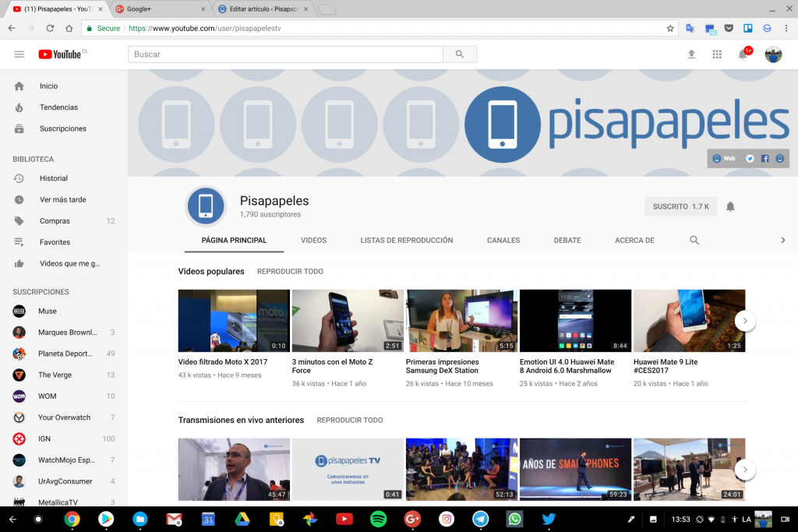798x532 pixels.
Task: Open IGN subscription channel
Action: click(x=64, y=439)
